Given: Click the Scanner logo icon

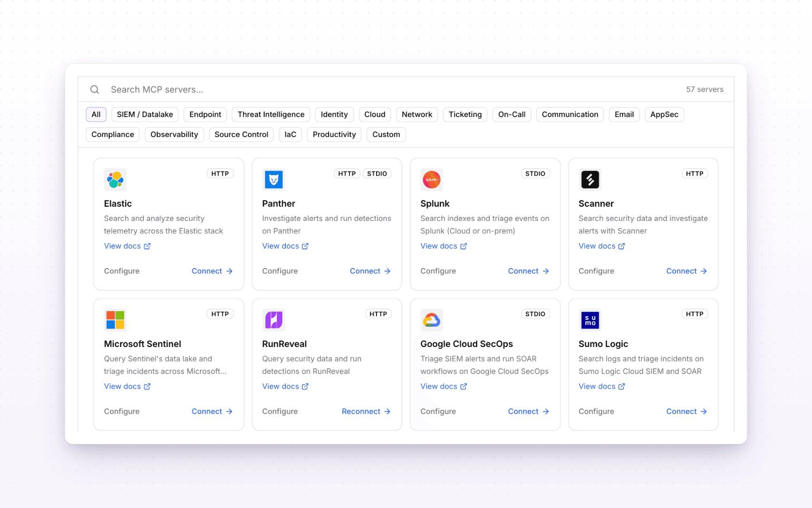Looking at the screenshot, I should [x=590, y=180].
